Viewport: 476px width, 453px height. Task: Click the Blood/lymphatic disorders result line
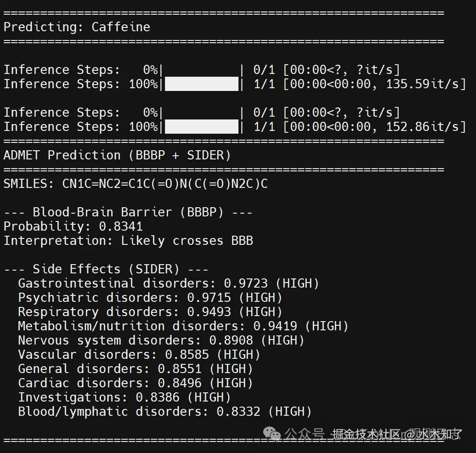tap(164, 412)
